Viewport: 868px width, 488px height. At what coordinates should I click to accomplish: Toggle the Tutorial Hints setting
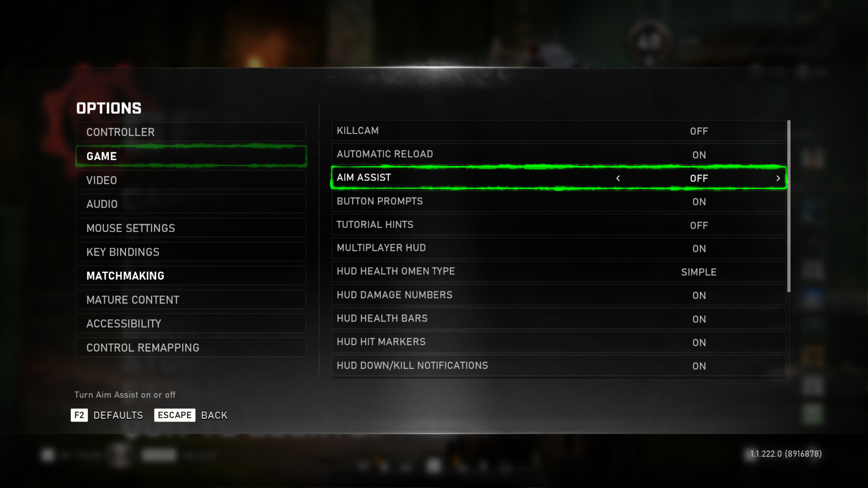pyautogui.click(x=559, y=225)
